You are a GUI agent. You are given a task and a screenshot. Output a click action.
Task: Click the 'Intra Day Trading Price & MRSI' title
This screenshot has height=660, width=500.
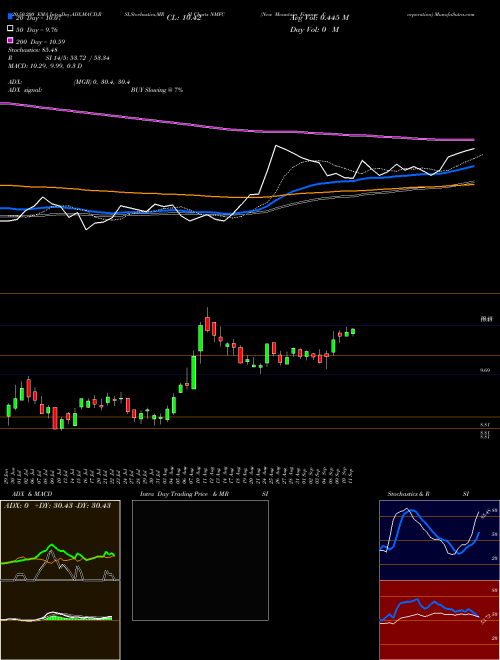[204, 494]
